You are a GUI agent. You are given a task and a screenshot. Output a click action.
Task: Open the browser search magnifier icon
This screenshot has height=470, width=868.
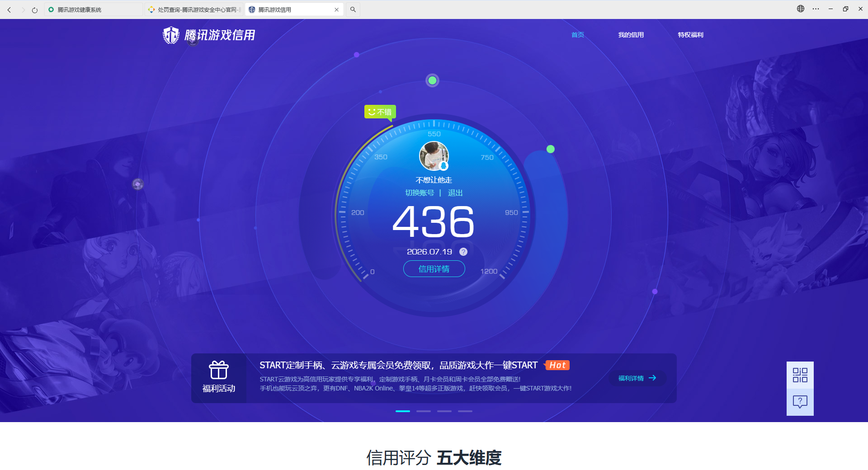(x=353, y=9)
